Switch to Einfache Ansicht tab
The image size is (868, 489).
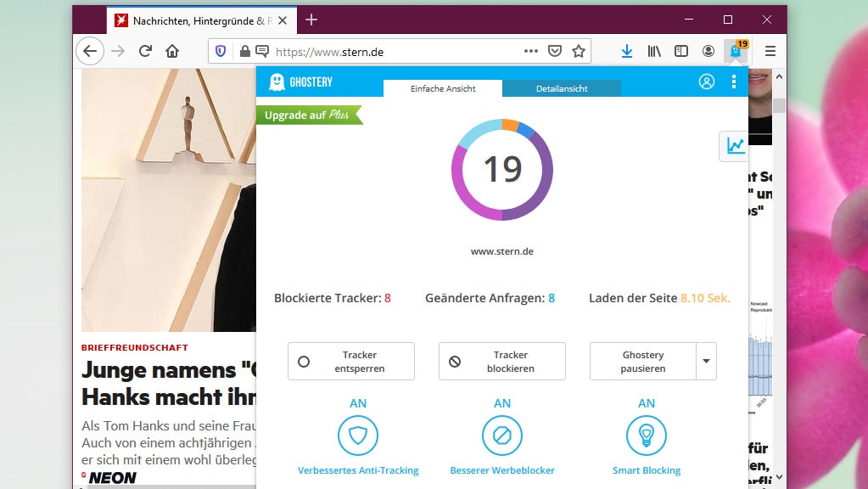[x=443, y=88]
